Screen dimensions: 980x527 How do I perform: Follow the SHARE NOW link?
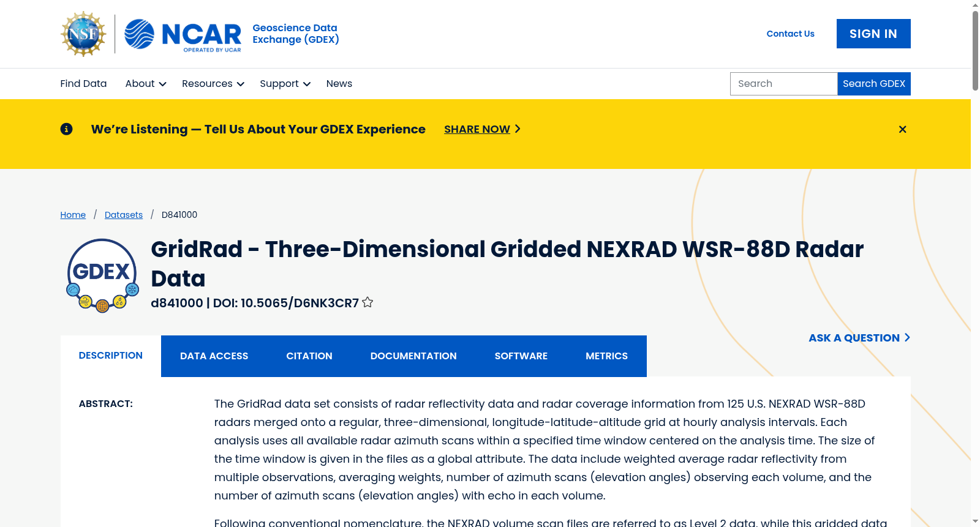482,129
